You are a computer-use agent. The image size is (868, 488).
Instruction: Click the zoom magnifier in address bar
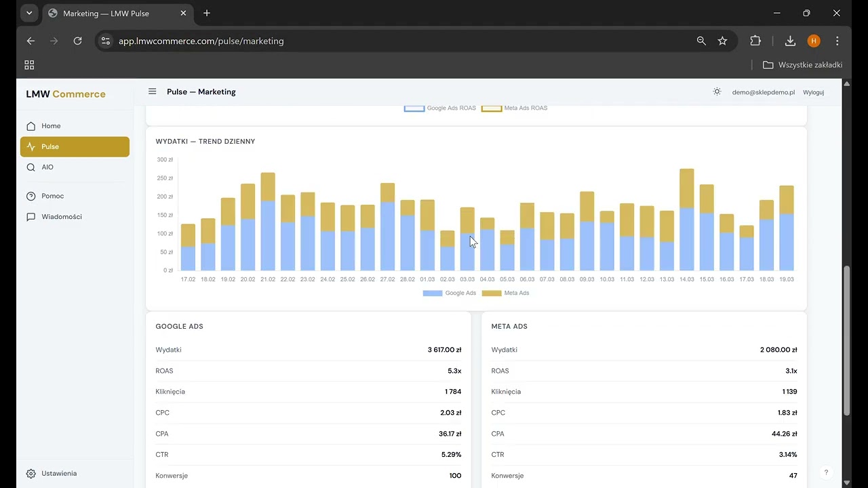point(701,41)
